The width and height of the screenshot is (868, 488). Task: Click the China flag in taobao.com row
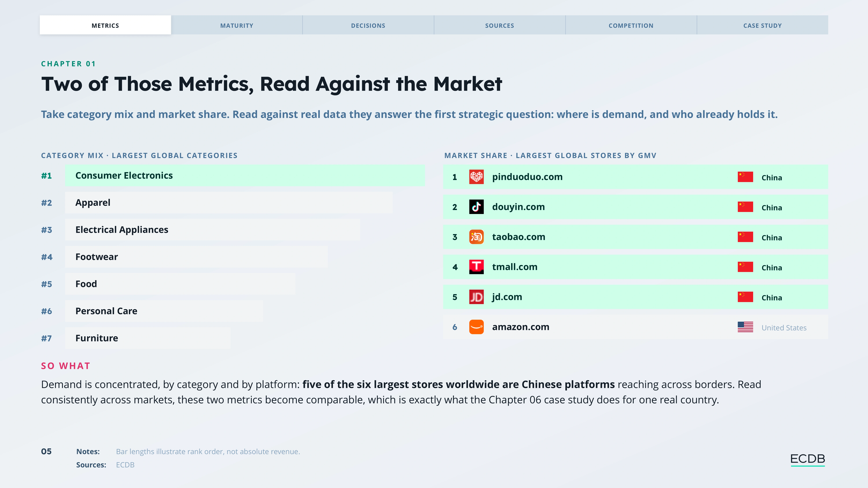(745, 237)
